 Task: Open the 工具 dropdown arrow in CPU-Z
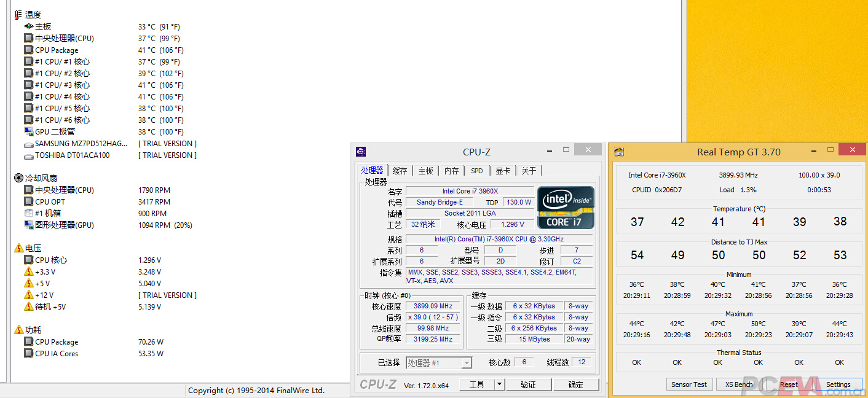(x=500, y=384)
